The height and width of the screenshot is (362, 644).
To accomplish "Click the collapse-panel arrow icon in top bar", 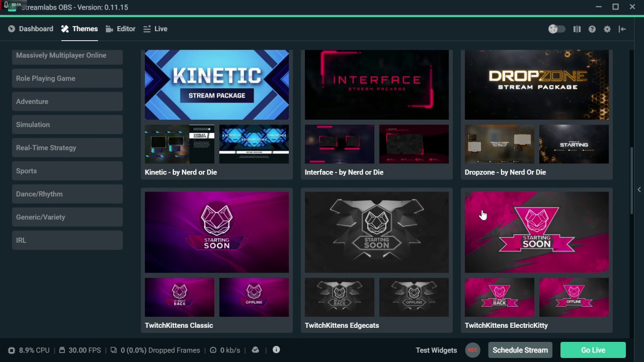I will pyautogui.click(x=622, y=29).
